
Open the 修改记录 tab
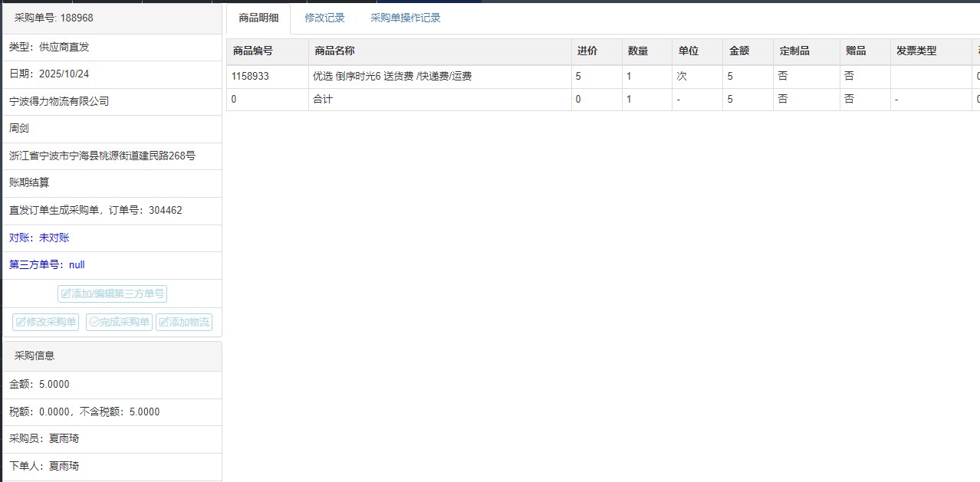324,18
